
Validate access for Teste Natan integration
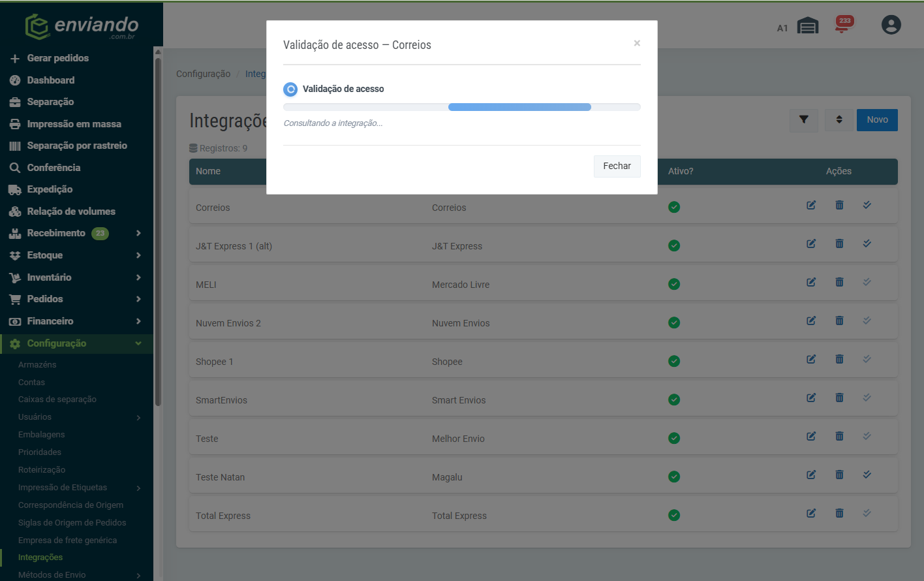pyautogui.click(x=867, y=475)
